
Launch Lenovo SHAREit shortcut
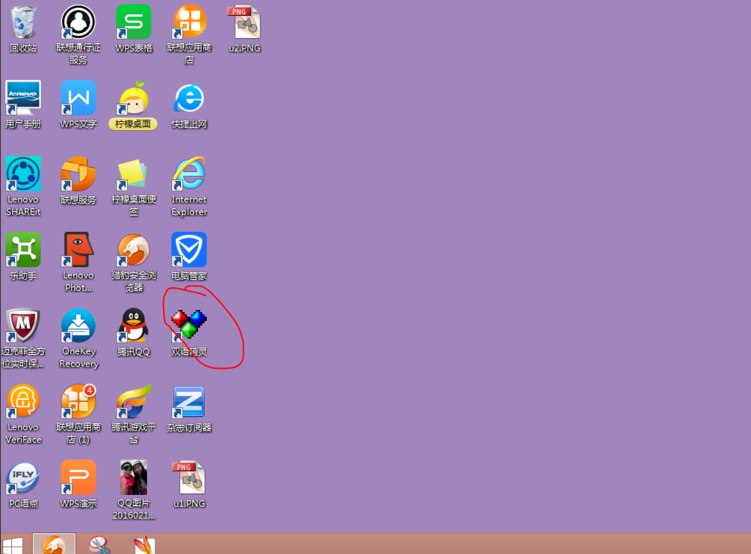(23, 174)
